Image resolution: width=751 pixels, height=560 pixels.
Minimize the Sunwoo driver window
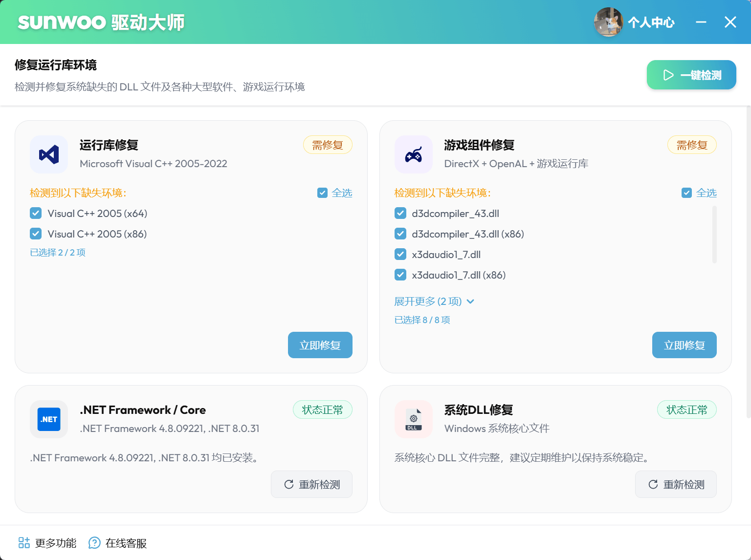coord(701,22)
